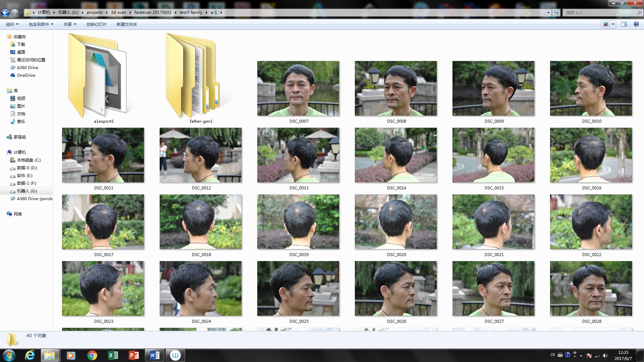Select 桌面 in favorites

click(21, 52)
